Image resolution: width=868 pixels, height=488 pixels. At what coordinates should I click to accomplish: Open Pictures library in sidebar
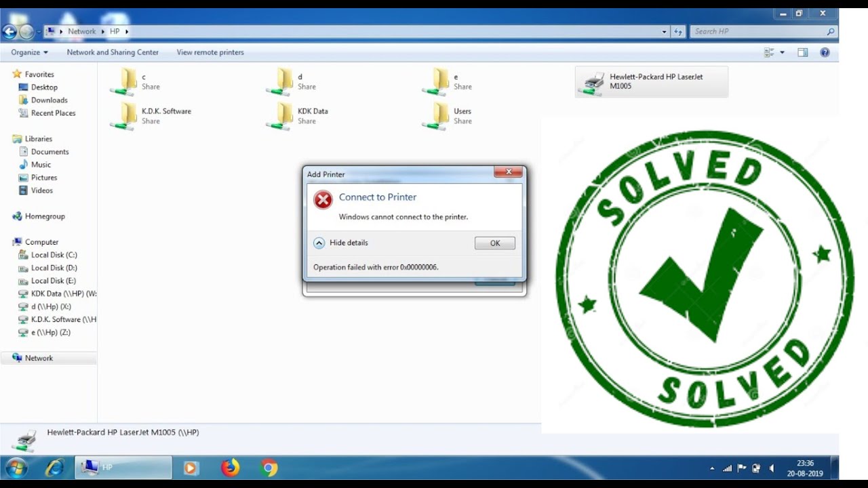(x=44, y=178)
